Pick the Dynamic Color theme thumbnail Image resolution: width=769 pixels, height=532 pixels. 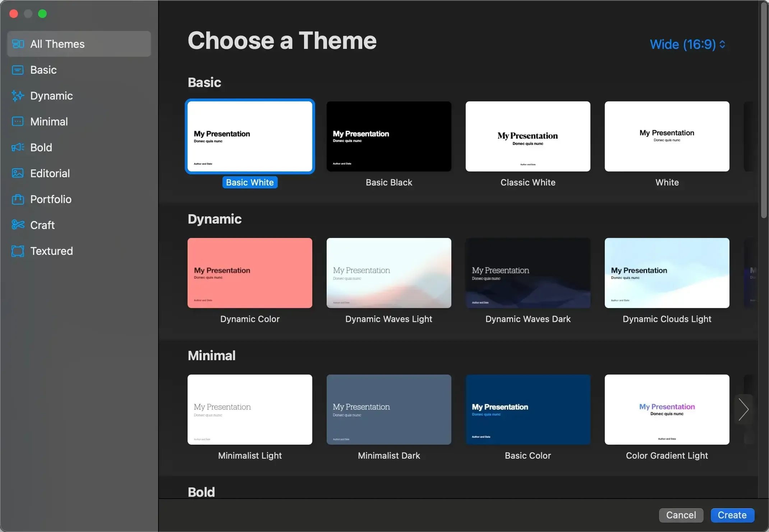pyautogui.click(x=250, y=273)
